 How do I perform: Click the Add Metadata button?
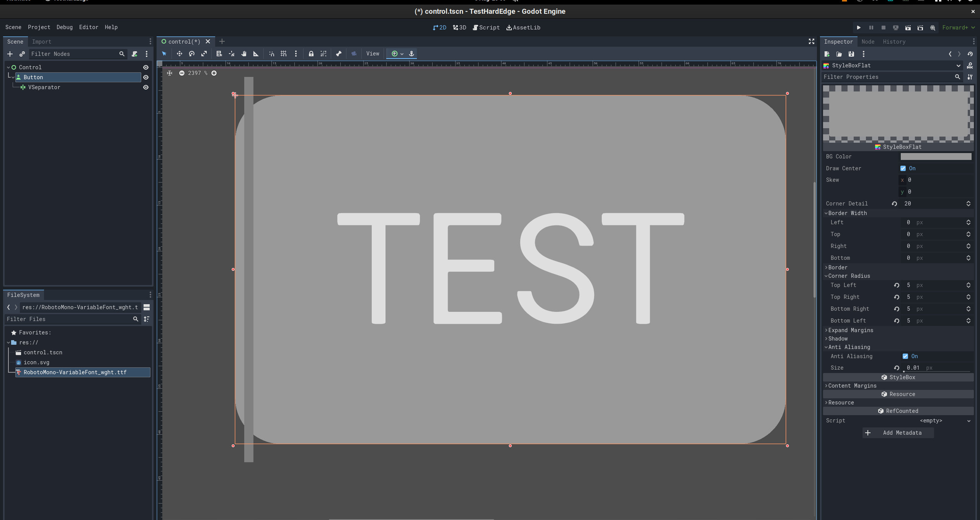898,433
